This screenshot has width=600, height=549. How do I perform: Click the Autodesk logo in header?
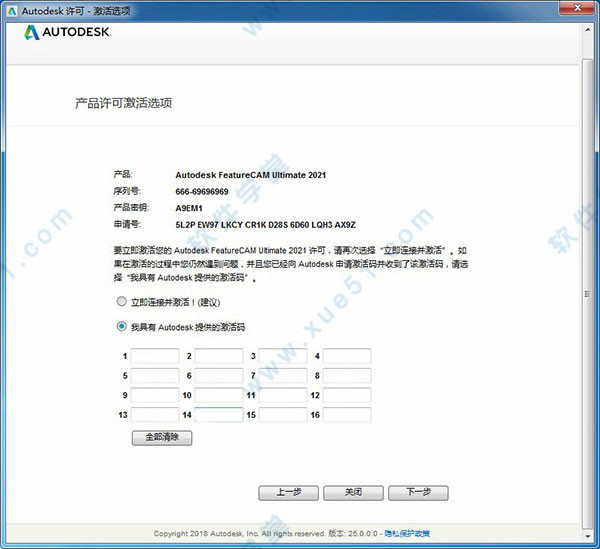[x=68, y=32]
